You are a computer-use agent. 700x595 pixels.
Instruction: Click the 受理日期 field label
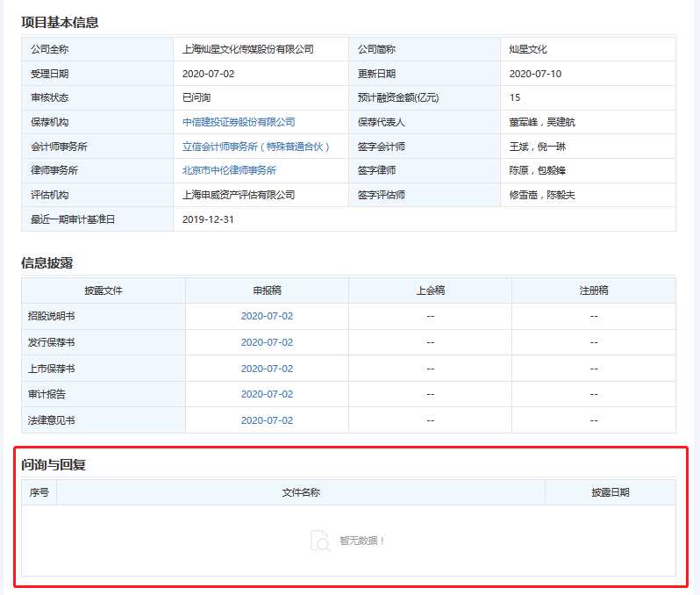click(49, 74)
